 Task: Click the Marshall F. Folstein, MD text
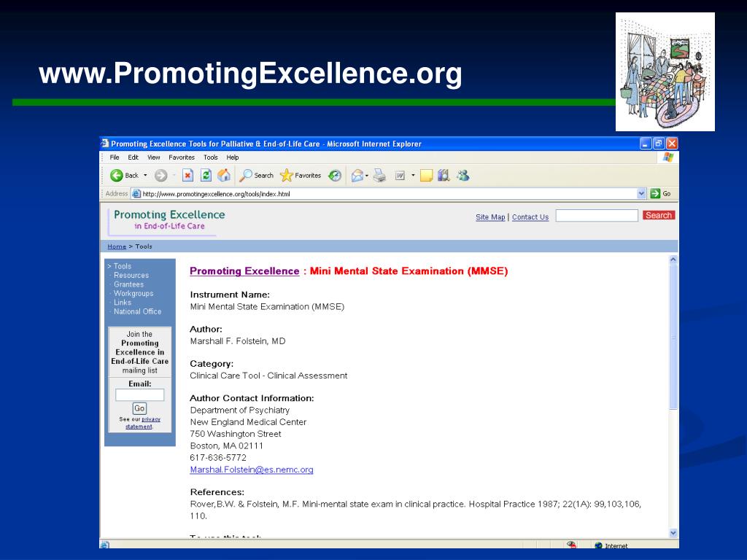click(238, 341)
